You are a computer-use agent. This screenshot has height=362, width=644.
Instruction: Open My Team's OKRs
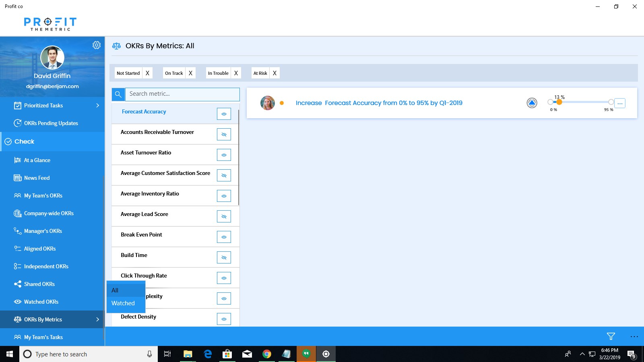[x=52, y=195]
